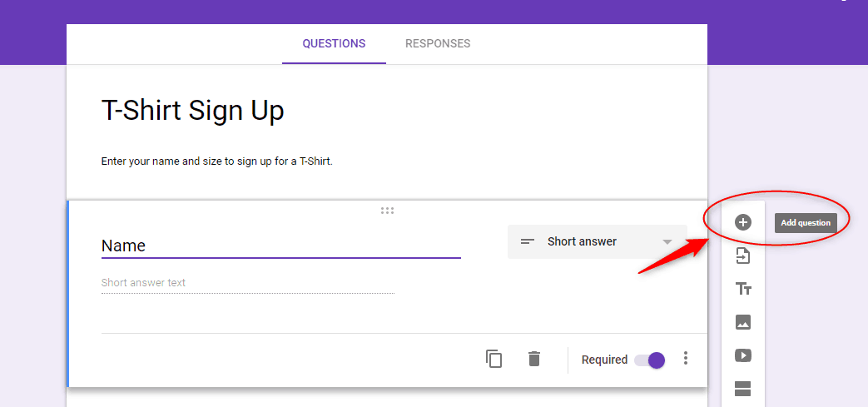Open the Short answer type dropdown
The image size is (868, 407).
point(598,241)
